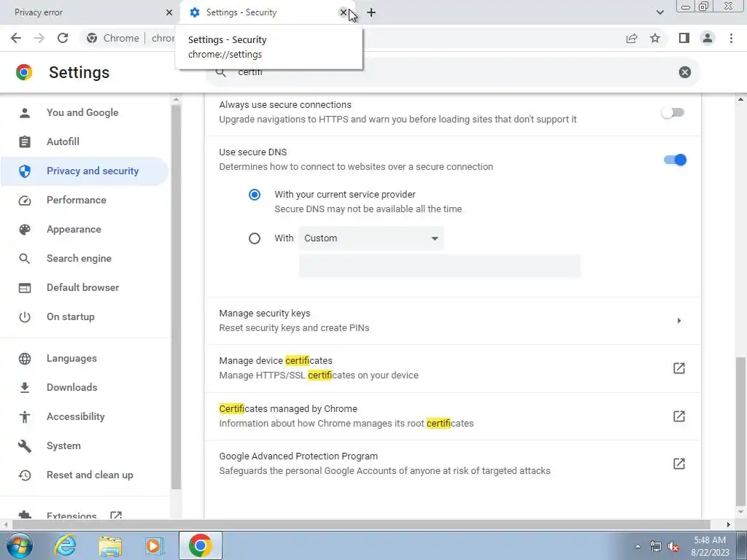
Task: Click the Manage security keys title
Action: (264, 314)
